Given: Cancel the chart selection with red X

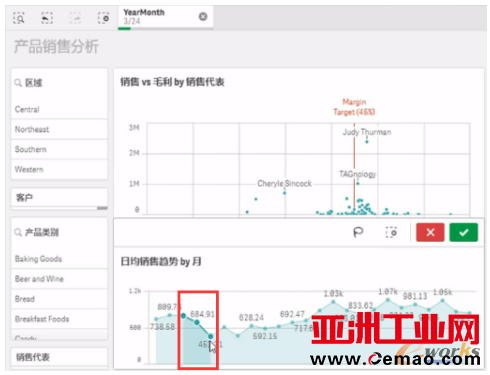Looking at the screenshot, I should [430, 232].
